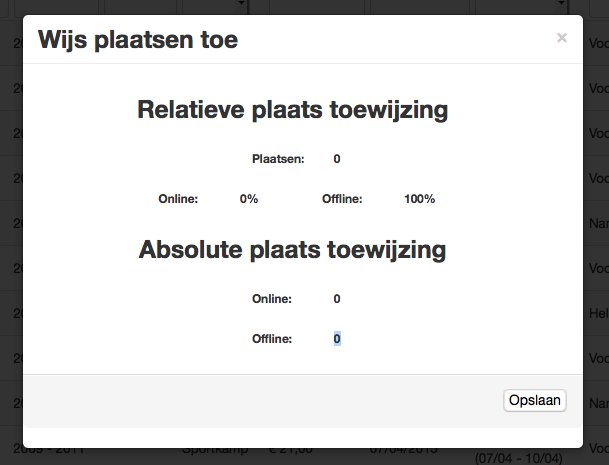The image size is (609, 465).
Task: Click the absolute Online label
Action: point(272,299)
